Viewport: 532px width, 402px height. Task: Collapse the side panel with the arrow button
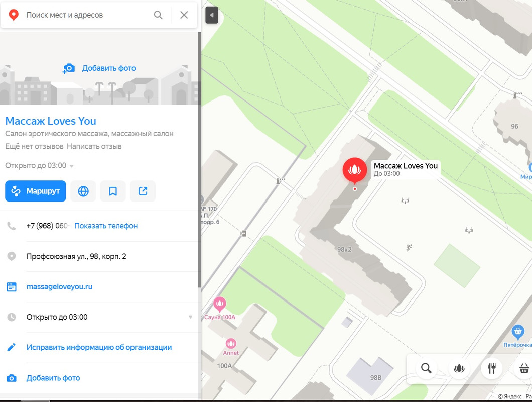tap(212, 15)
